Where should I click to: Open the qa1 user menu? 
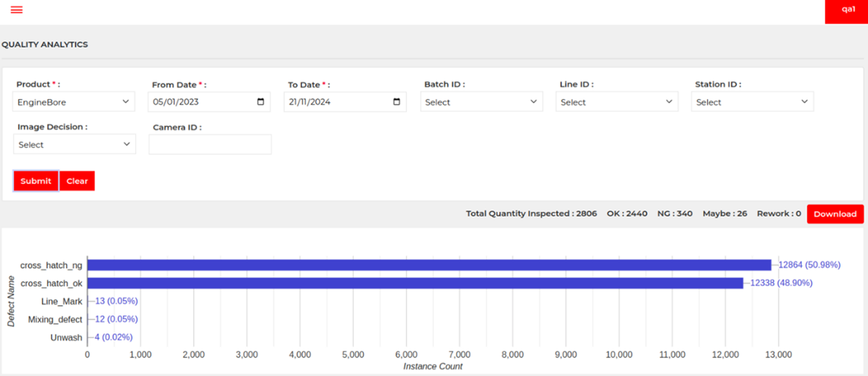click(847, 11)
